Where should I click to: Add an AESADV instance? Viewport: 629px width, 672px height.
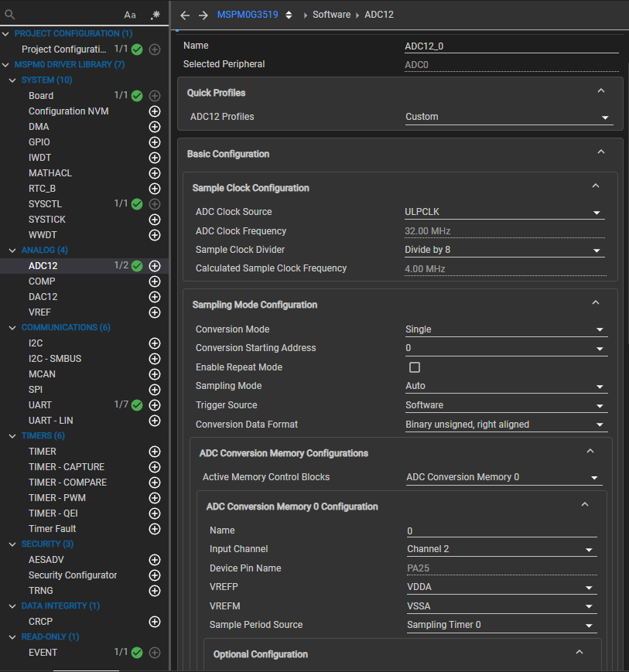coord(155,560)
